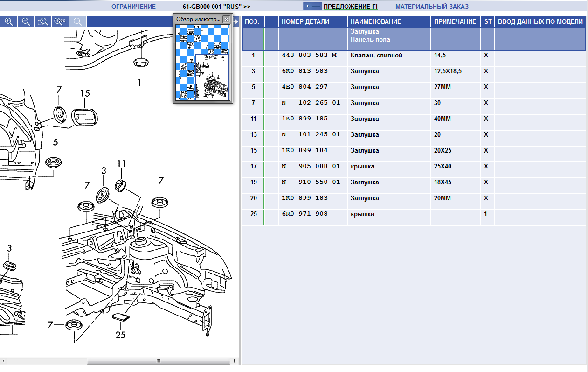The height and width of the screenshot is (372, 588).
Task: Click the note 12,5X18,5
Action: (x=448, y=71)
